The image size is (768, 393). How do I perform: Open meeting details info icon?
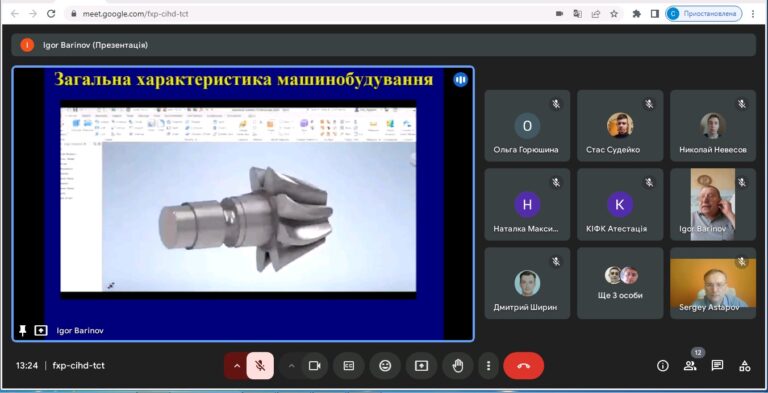663,366
